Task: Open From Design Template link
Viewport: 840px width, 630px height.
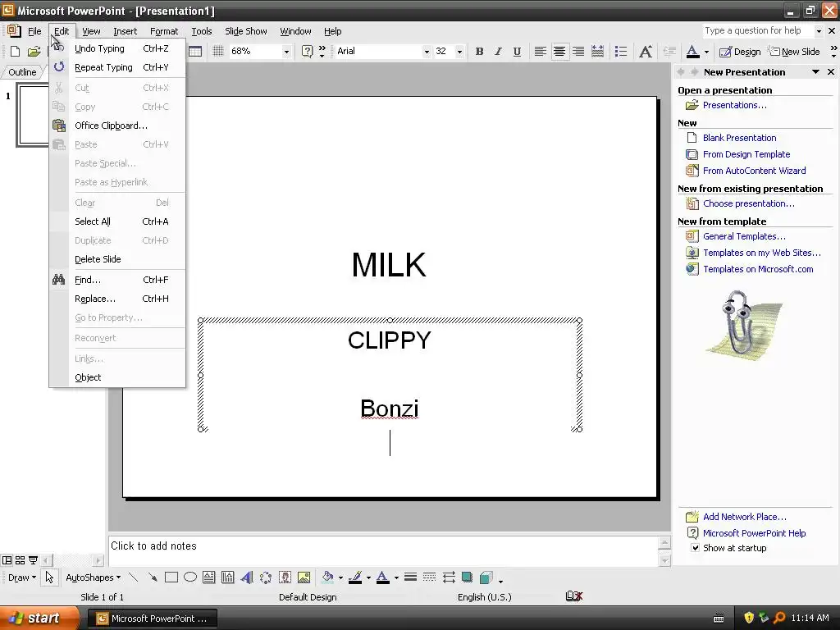Action: click(746, 154)
